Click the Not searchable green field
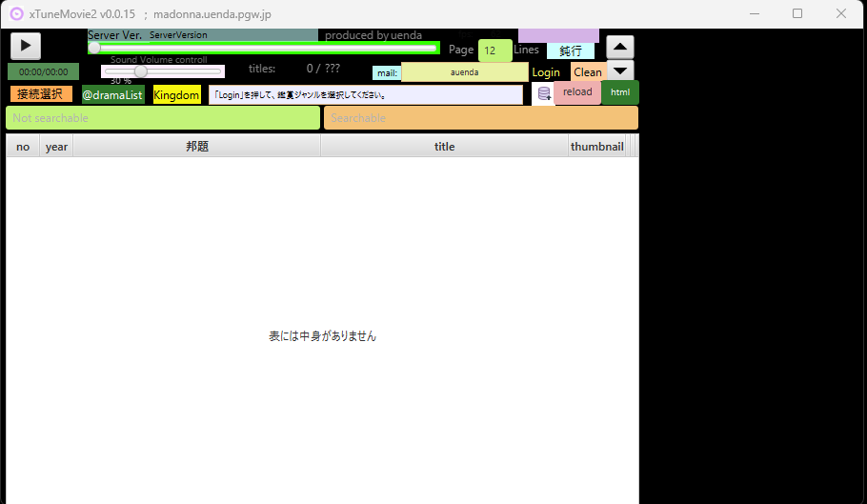867x504 pixels. pyautogui.click(x=163, y=118)
